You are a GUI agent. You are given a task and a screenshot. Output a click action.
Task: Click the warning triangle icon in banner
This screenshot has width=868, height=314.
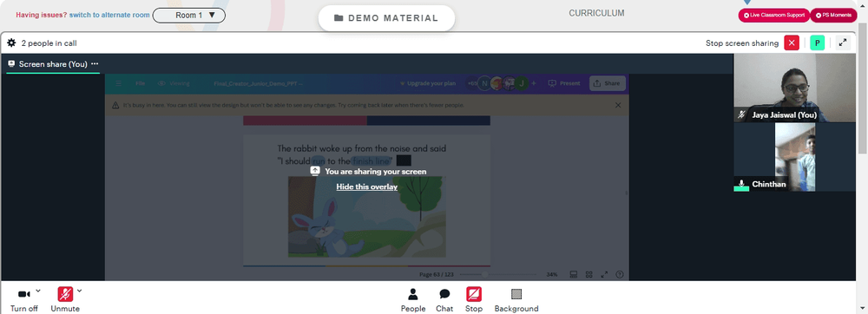click(x=115, y=105)
